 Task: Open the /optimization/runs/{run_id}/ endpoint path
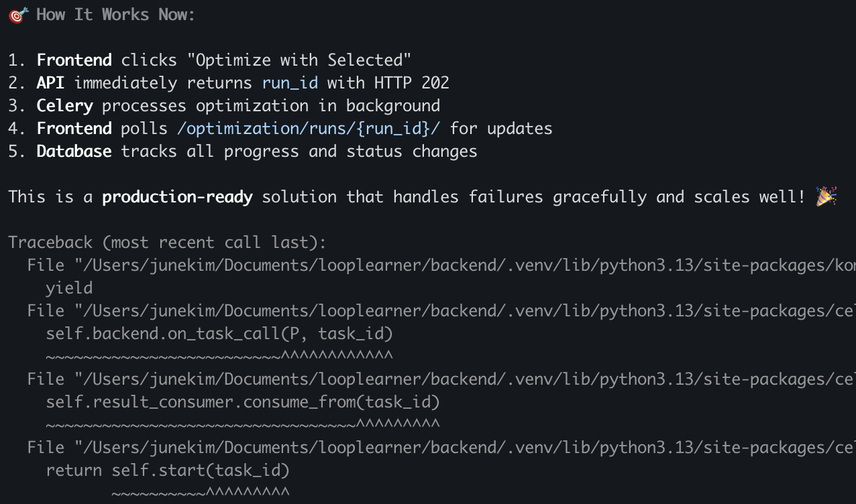coord(308,129)
